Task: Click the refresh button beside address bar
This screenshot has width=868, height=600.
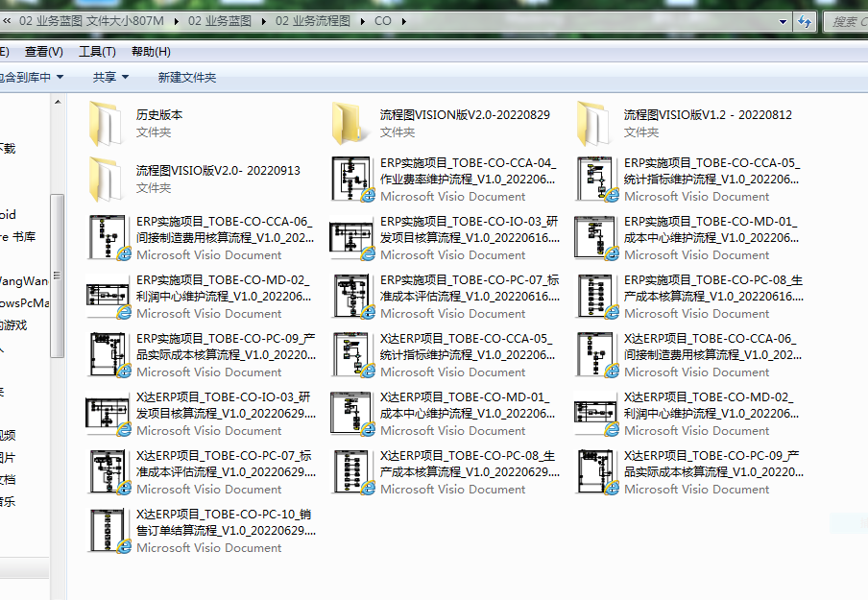Action: click(x=806, y=21)
